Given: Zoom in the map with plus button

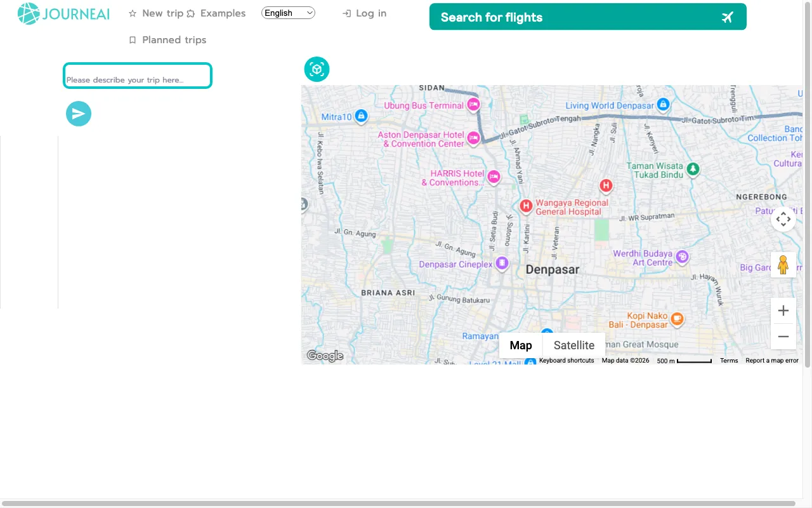Looking at the screenshot, I should point(783,311).
